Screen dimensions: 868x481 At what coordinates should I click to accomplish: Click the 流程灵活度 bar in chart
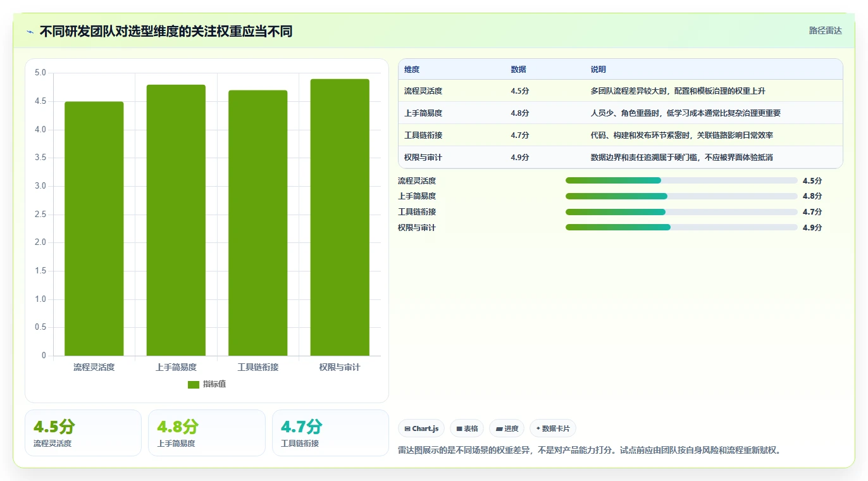(x=94, y=228)
